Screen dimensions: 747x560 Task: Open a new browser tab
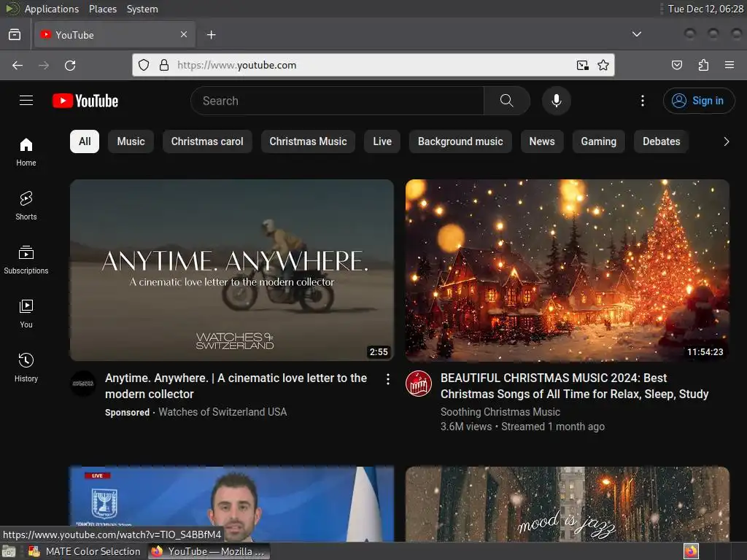coord(211,35)
